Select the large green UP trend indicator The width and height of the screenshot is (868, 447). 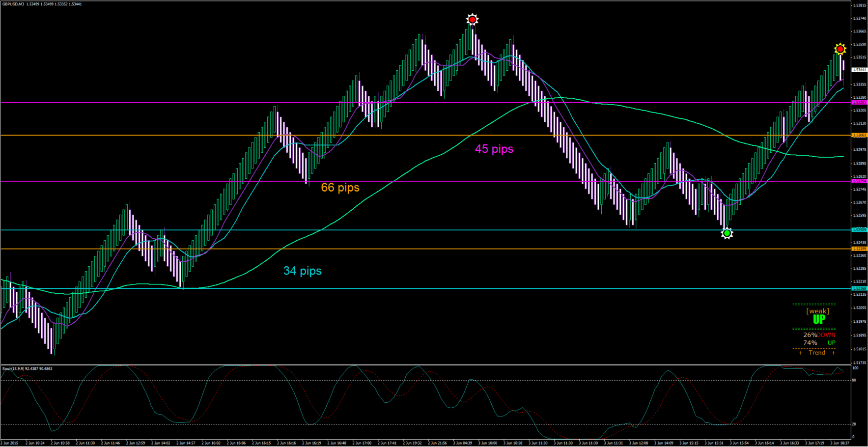pos(819,319)
